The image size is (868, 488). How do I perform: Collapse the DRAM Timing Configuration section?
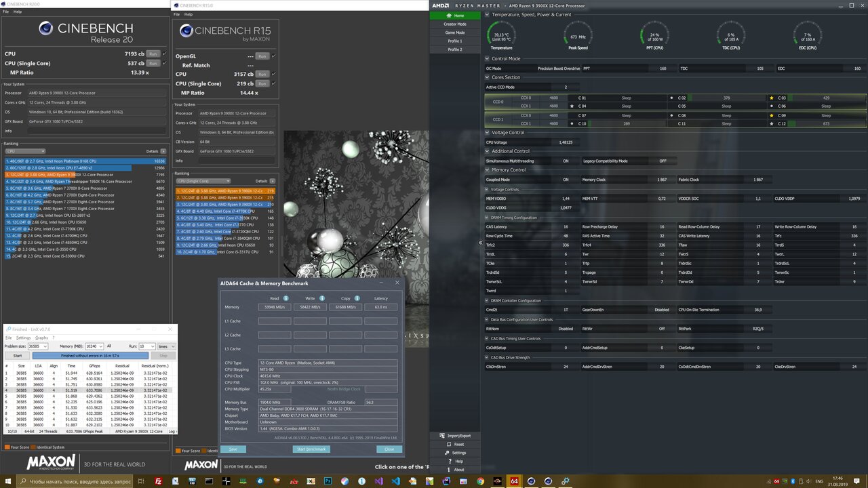tap(488, 218)
